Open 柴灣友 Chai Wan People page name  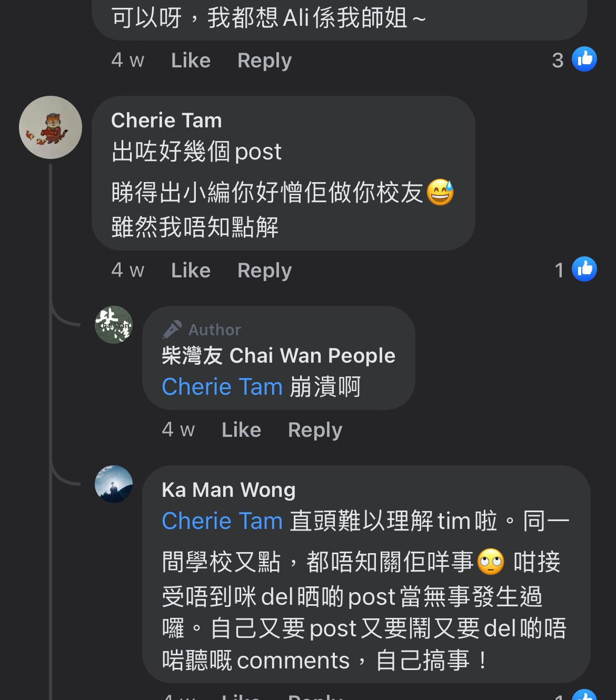(279, 356)
